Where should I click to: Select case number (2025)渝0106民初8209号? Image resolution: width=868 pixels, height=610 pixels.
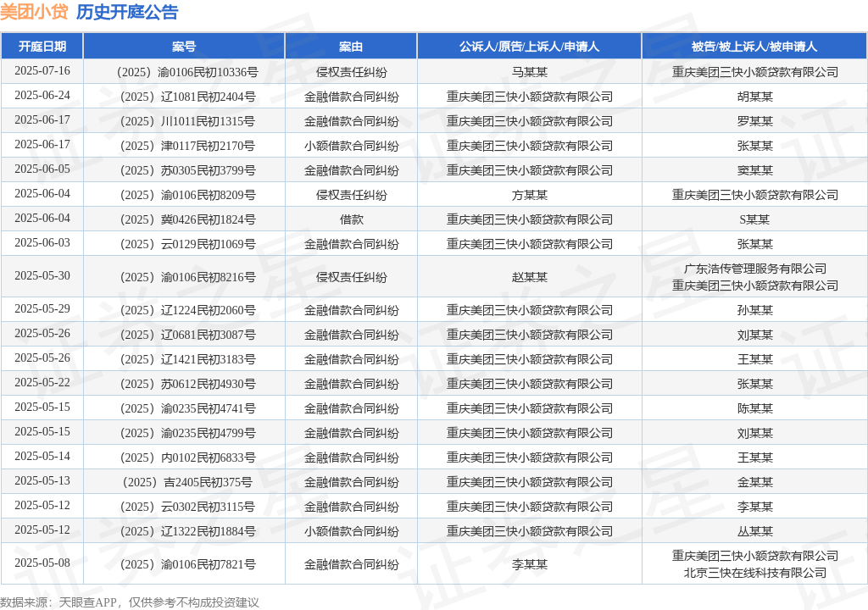187,195
